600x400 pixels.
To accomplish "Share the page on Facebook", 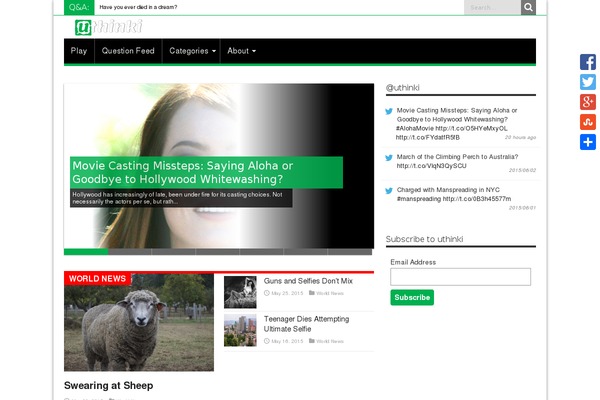I will click(588, 62).
